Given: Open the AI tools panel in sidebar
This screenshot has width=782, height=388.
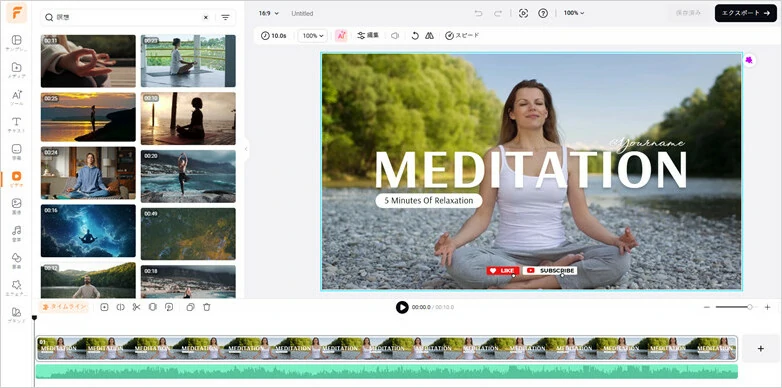Looking at the screenshot, I should pos(16,98).
